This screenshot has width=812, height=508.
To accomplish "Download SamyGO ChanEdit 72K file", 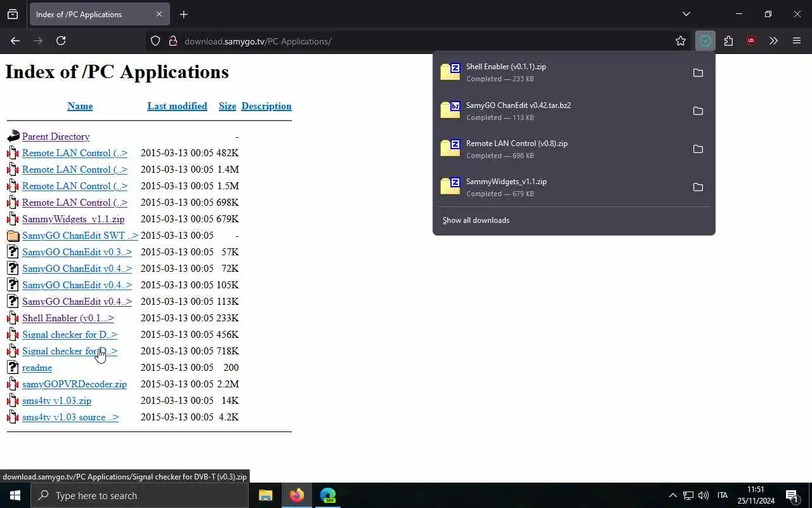I will click(x=77, y=269).
